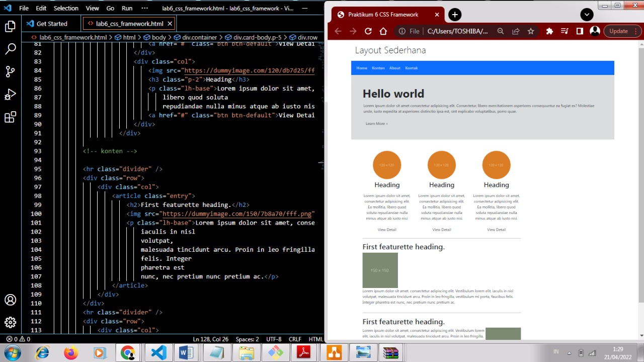
Task: Open the media controls icon in Chrome
Action: point(565,31)
